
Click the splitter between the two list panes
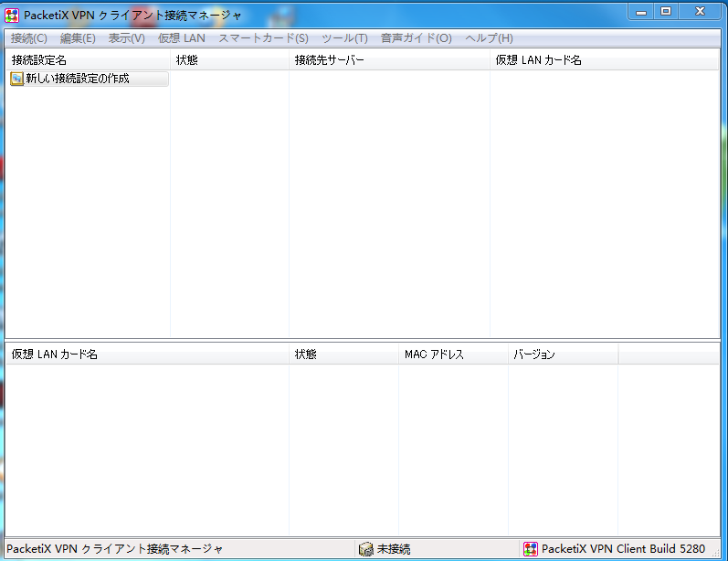pos(364,341)
